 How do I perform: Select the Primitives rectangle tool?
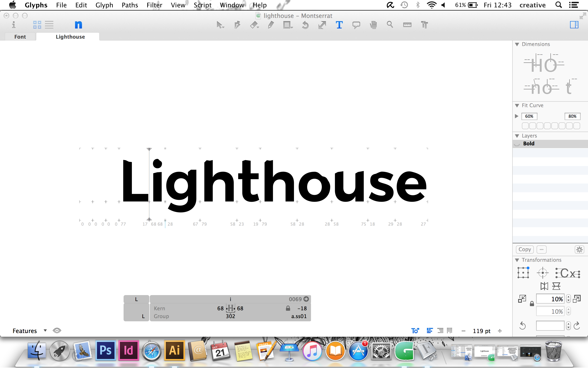coord(288,25)
